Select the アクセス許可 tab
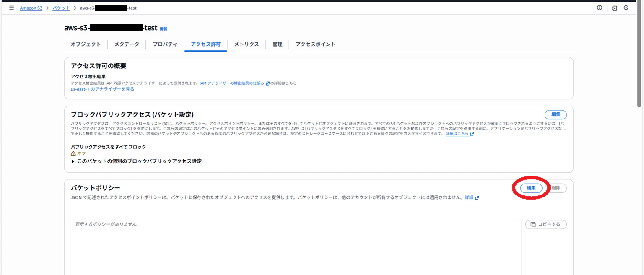Viewport: 644px width, 275px height. (205, 44)
